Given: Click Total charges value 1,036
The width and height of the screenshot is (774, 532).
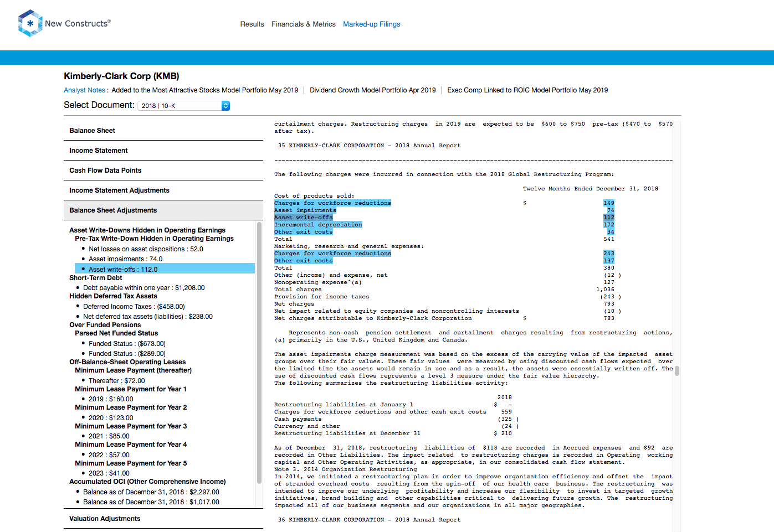Looking at the screenshot, I should (x=605, y=290).
